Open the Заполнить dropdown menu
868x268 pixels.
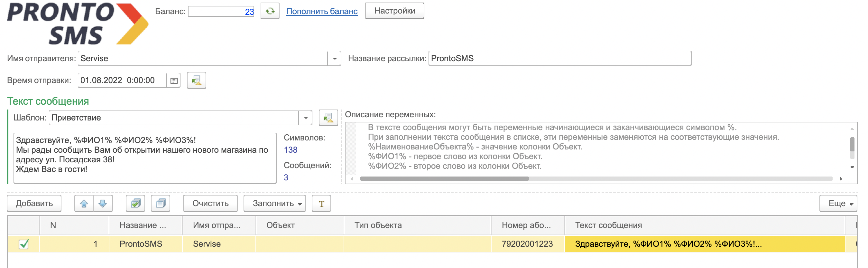point(275,204)
